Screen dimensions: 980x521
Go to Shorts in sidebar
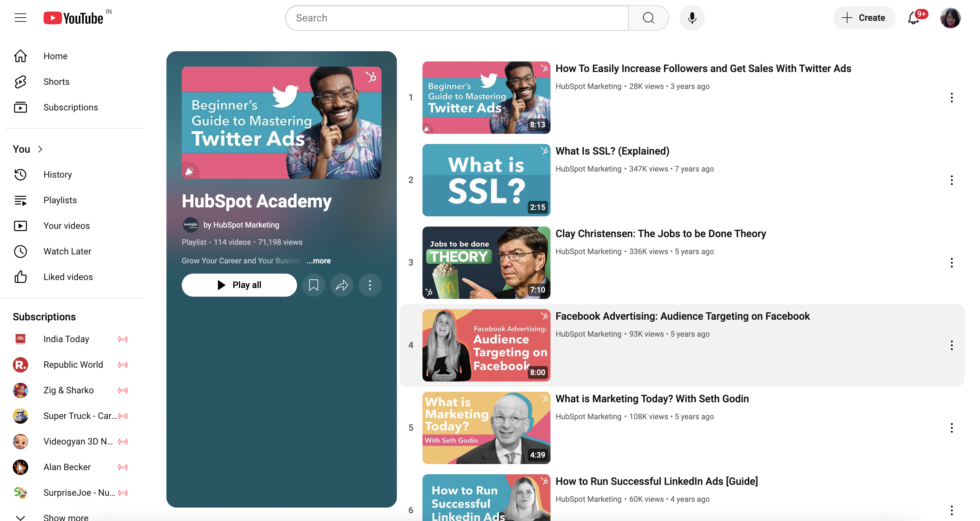click(x=56, y=82)
